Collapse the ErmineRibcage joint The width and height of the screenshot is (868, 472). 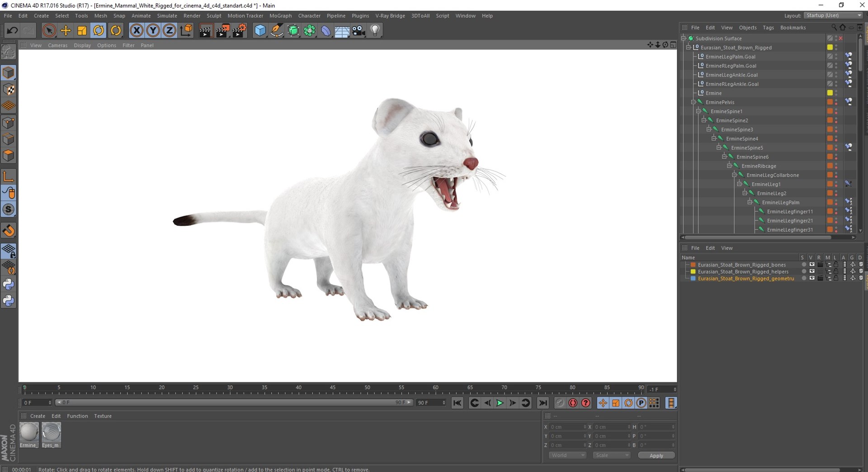point(729,166)
